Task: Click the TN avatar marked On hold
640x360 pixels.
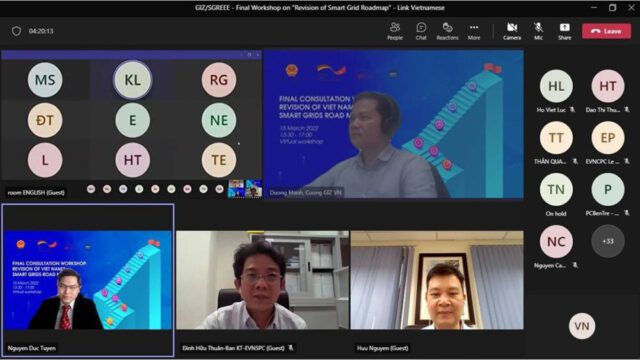Action: (556, 189)
